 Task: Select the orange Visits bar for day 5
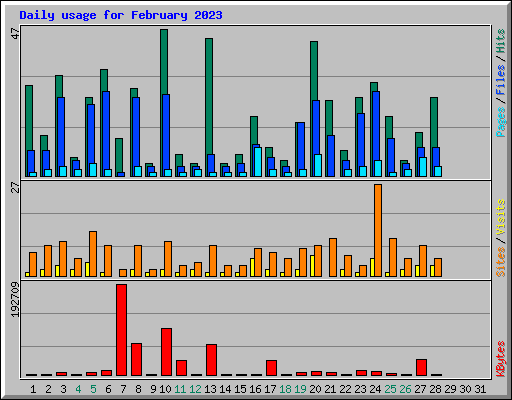point(93,254)
